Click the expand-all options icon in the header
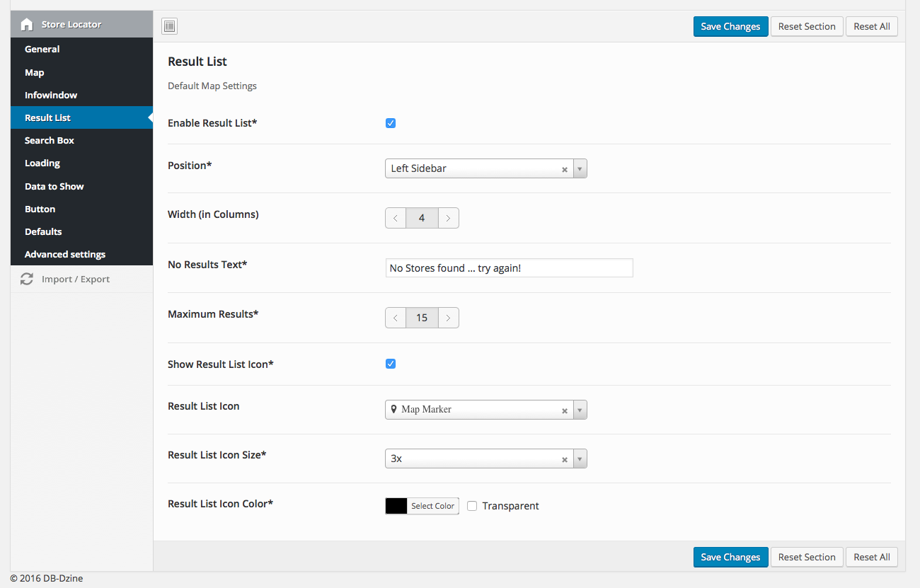Image resolution: width=920 pixels, height=588 pixels. click(169, 27)
